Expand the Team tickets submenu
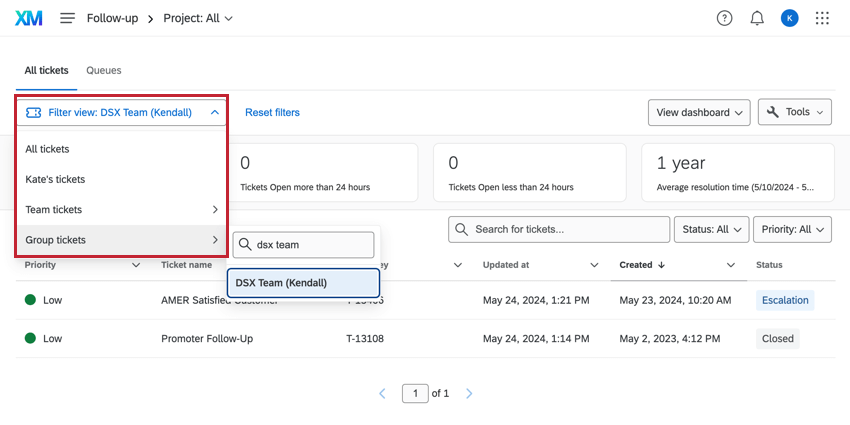Viewport: 850px width, 425px height. (x=120, y=210)
